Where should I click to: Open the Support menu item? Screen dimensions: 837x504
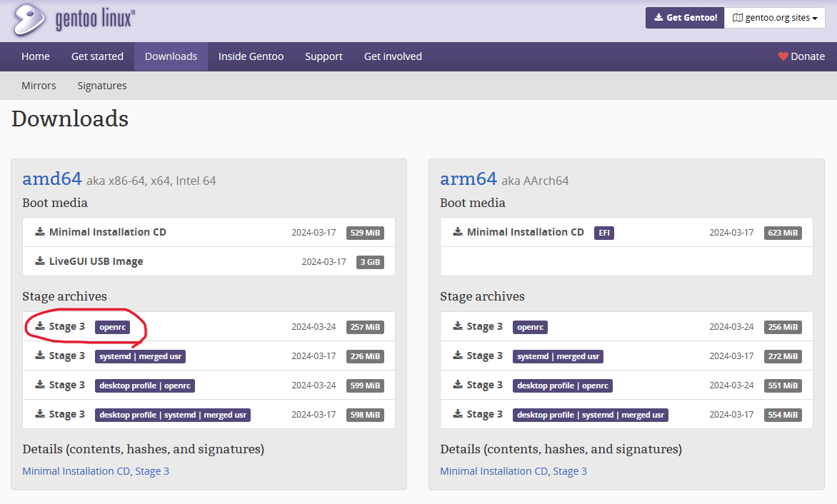click(x=324, y=56)
